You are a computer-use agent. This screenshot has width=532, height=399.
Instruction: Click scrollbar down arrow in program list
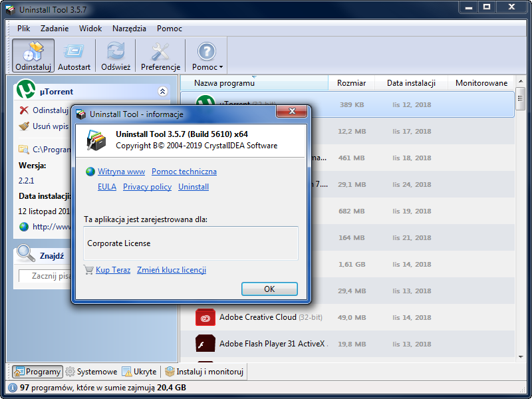(521, 357)
